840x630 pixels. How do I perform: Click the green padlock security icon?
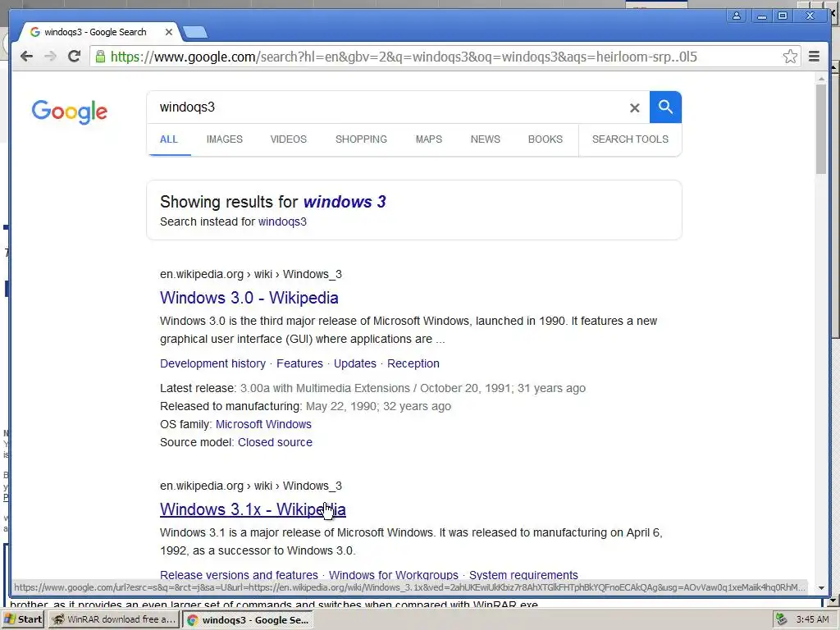(99, 57)
